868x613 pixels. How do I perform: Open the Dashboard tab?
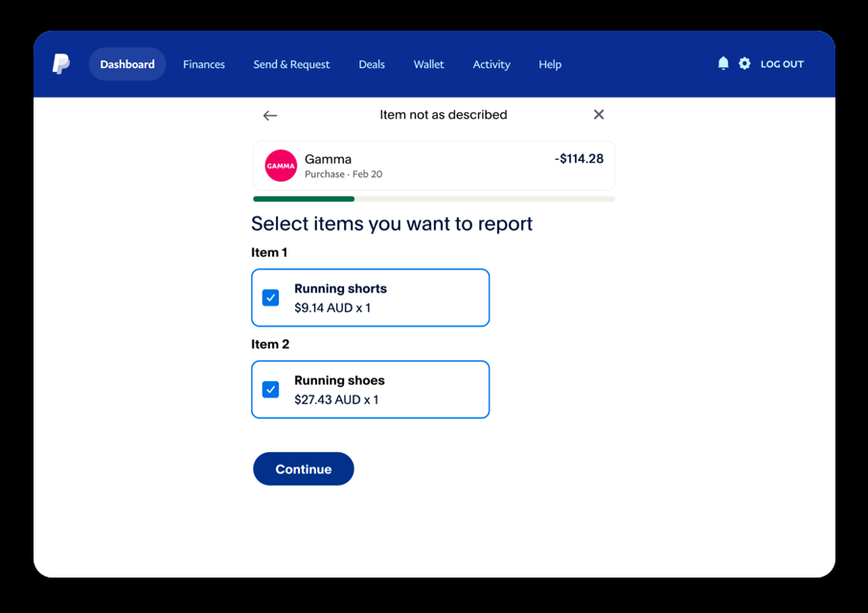[x=127, y=64]
